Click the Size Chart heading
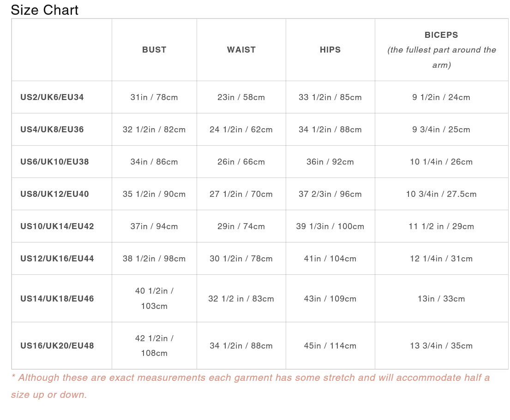 click(x=44, y=10)
